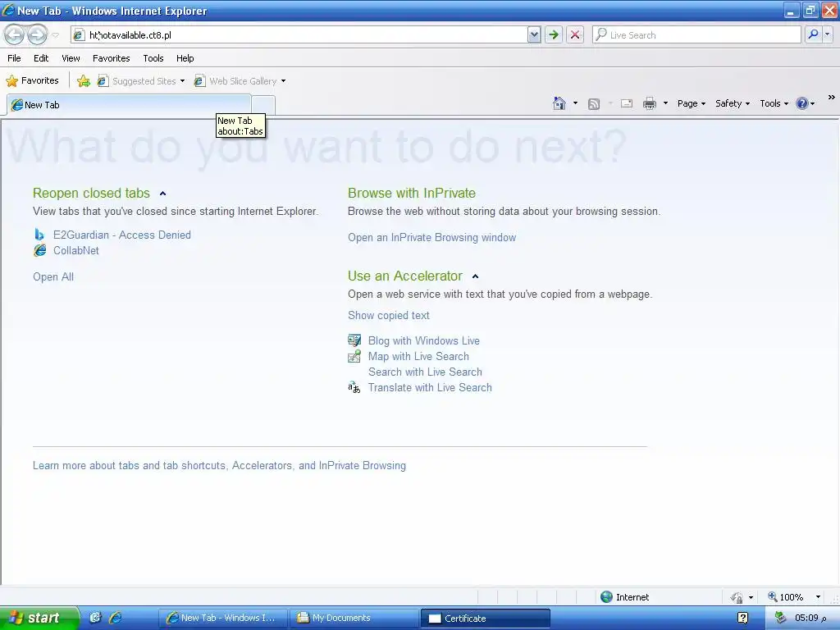Click the red Stop loading button
Viewport: 840px width, 630px height.
575,34
